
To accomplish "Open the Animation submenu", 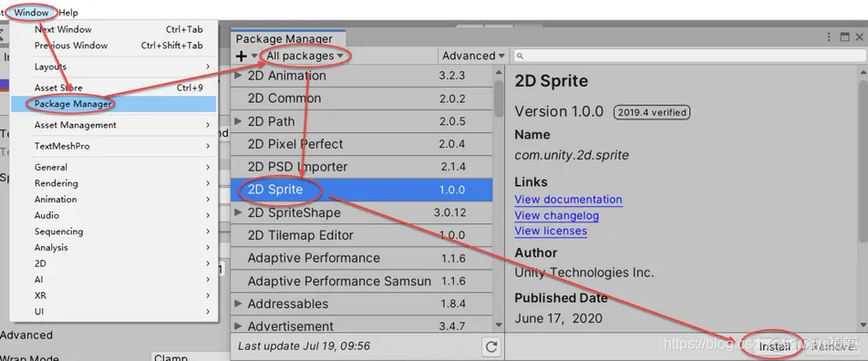I will tap(113, 200).
